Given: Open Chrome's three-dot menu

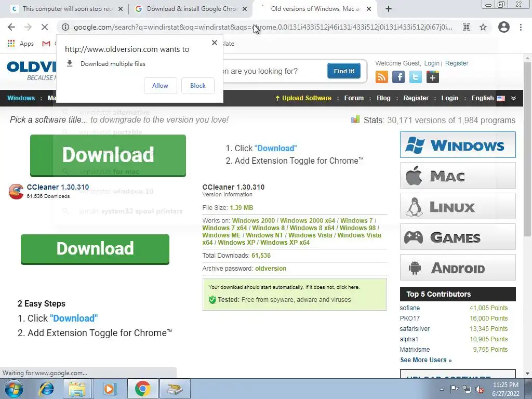Looking at the screenshot, I should click(521, 27).
